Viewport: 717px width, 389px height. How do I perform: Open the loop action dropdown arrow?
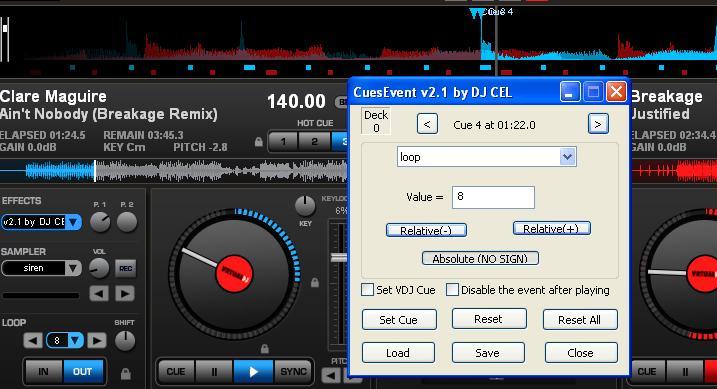click(567, 157)
